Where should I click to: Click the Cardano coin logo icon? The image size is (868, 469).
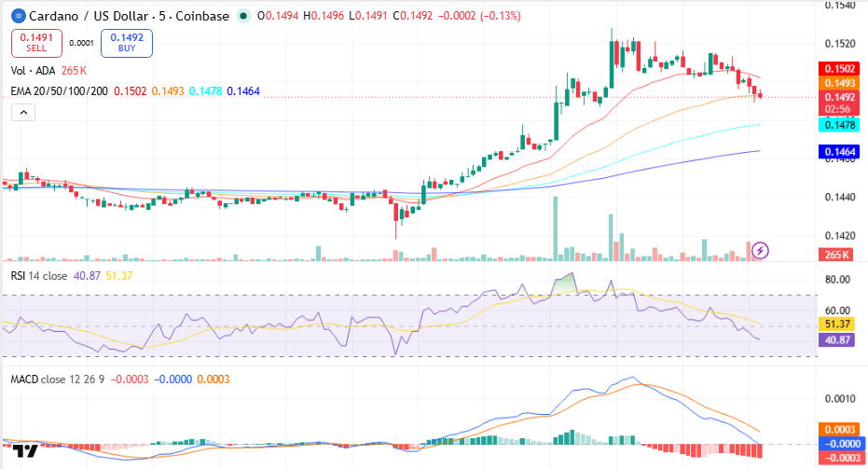tap(19, 16)
